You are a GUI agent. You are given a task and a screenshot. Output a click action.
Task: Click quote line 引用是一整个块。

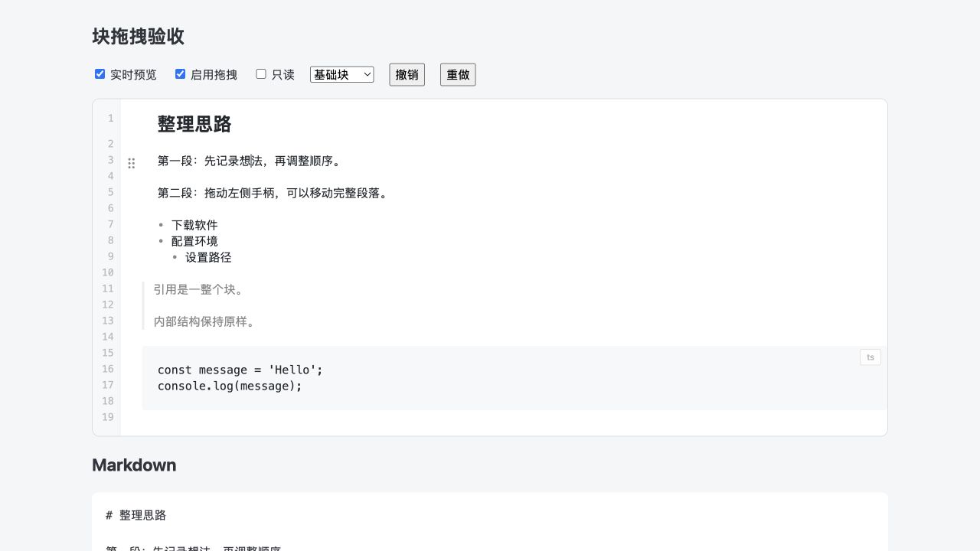199,289
